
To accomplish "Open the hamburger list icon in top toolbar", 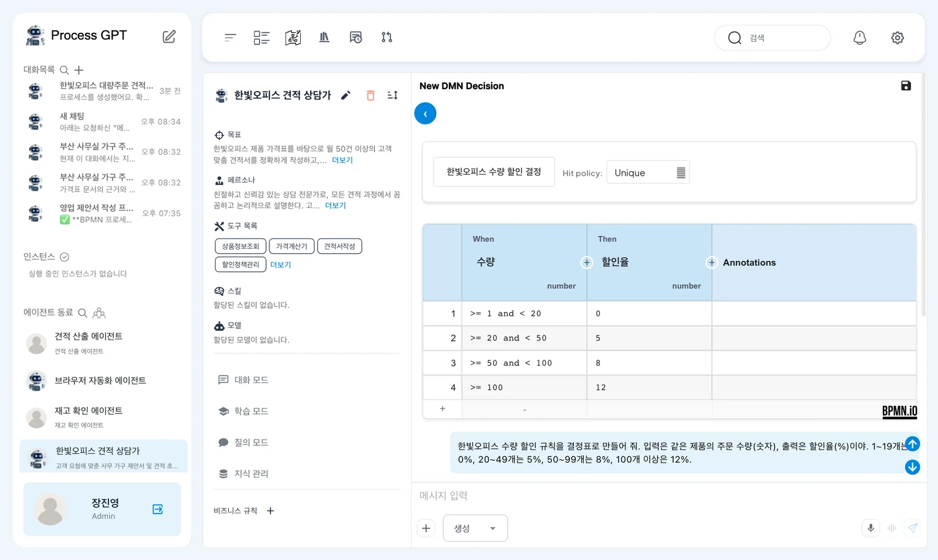I will [230, 37].
